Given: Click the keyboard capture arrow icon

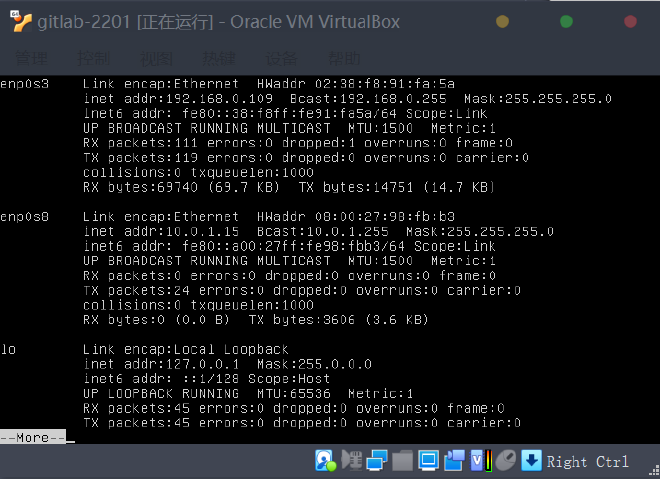Looking at the screenshot, I should tap(532, 460).
